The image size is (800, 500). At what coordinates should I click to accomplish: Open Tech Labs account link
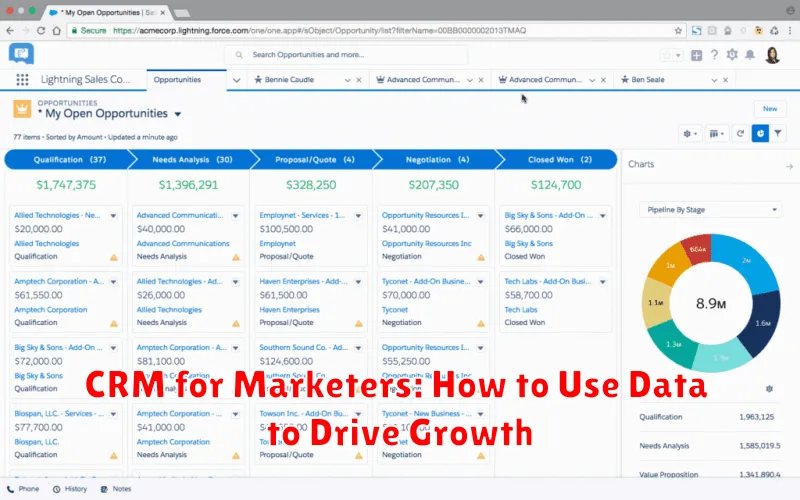pyautogui.click(x=520, y=310)
